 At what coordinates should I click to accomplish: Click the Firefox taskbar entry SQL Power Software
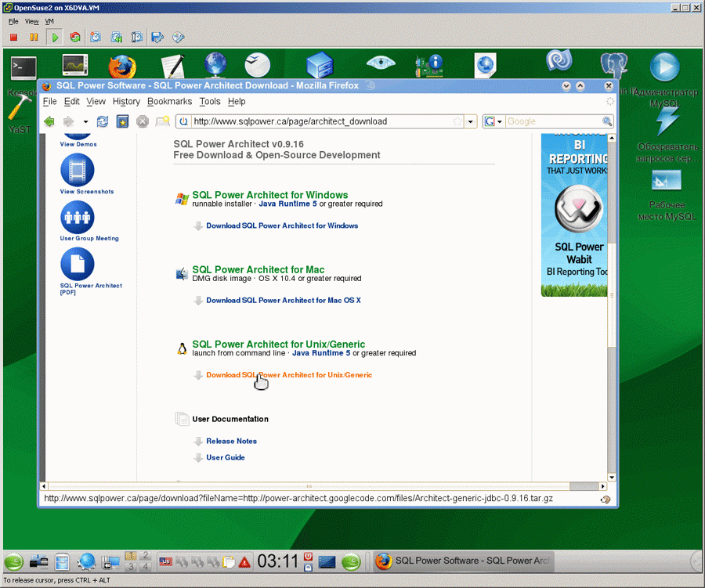point(464,561)
